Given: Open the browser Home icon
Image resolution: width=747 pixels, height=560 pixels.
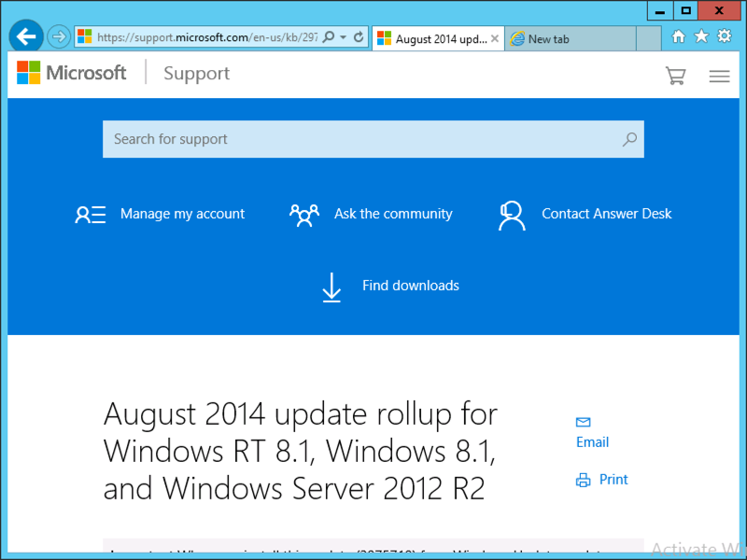Looking at the screenshot, I should [x=678, y=36].
